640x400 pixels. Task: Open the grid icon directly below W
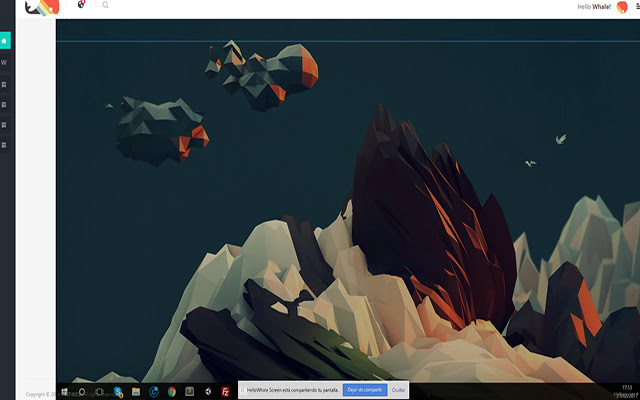pyautogui.click(x=4, y=84)
